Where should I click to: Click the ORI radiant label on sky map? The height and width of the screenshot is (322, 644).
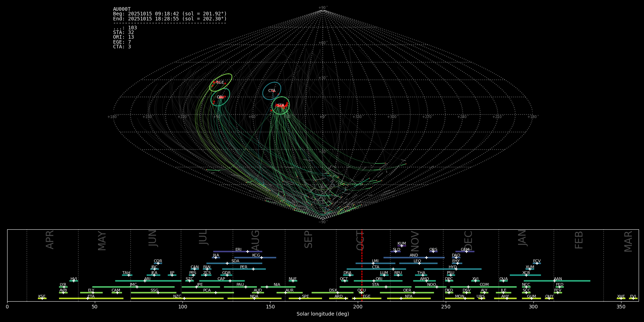(x=220, y=97)
